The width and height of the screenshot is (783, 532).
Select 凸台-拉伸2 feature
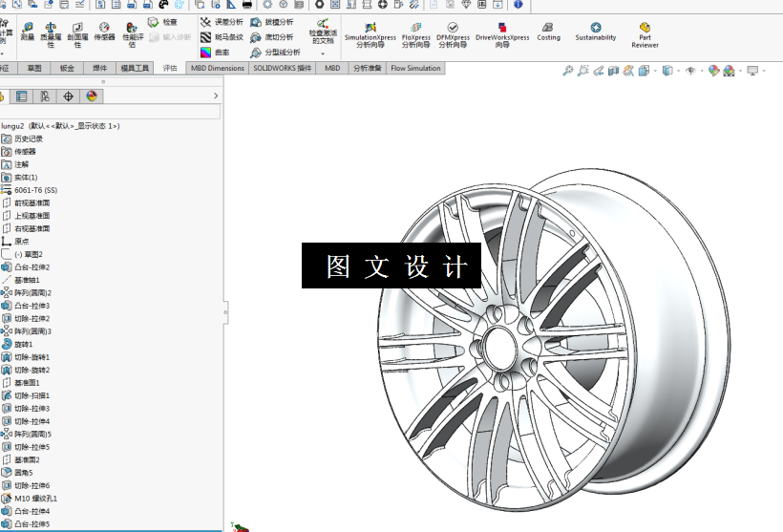coord(32,267)
